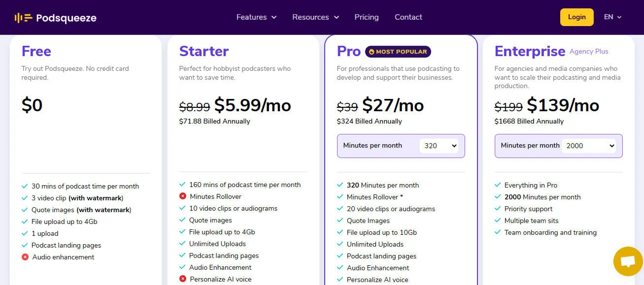
Task: Click the red X beside Audio enhancement
Action: 25,257
